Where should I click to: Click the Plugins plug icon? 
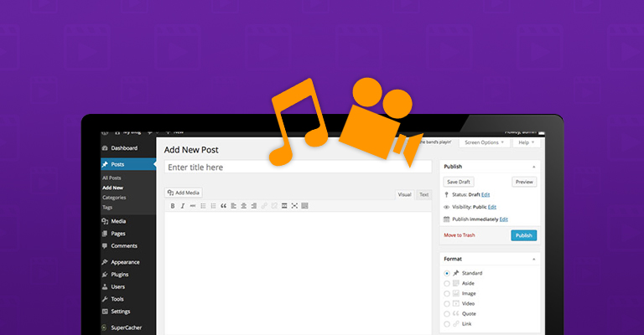point(105,275)
